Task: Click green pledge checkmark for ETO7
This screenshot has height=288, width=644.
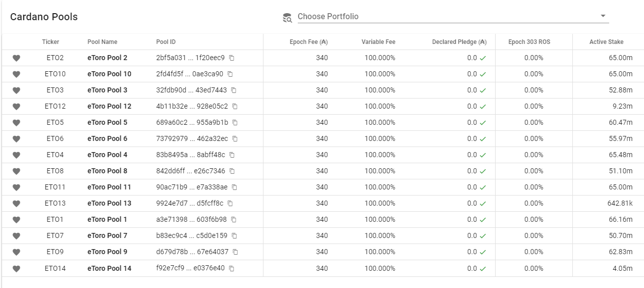Action: (483, 236)
